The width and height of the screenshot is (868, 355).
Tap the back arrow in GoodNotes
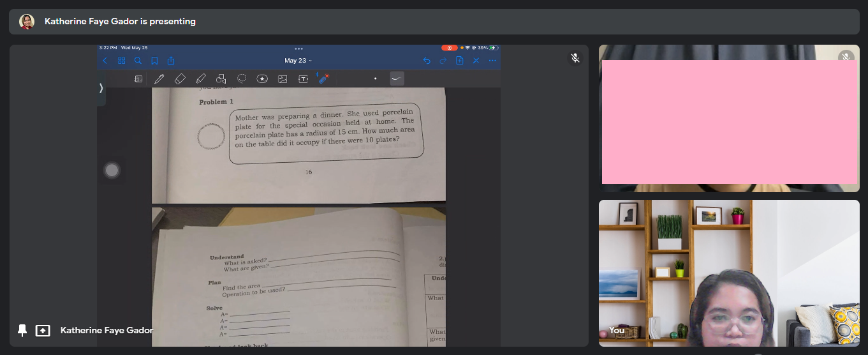point(105,61)
